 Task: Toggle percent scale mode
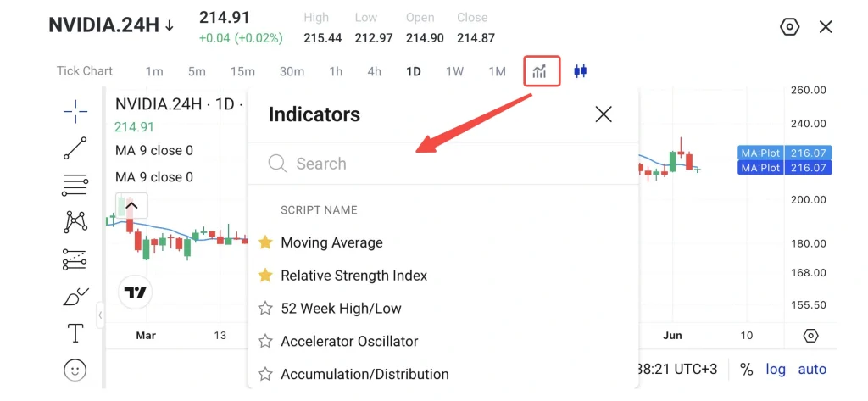747,370
